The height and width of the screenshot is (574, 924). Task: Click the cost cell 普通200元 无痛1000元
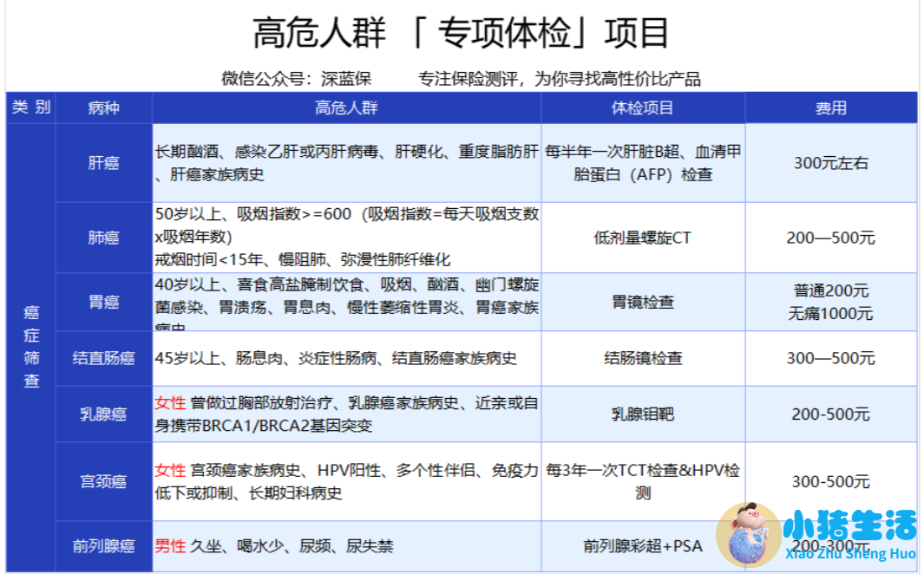pyautogui.click(x=831, y=302)
